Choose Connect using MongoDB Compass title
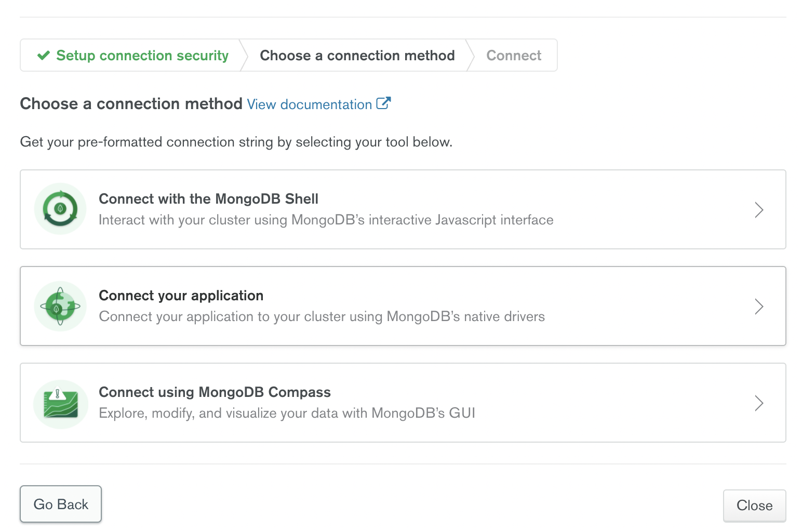The width and height of the screenshot is (802, 532). point(215,392)
